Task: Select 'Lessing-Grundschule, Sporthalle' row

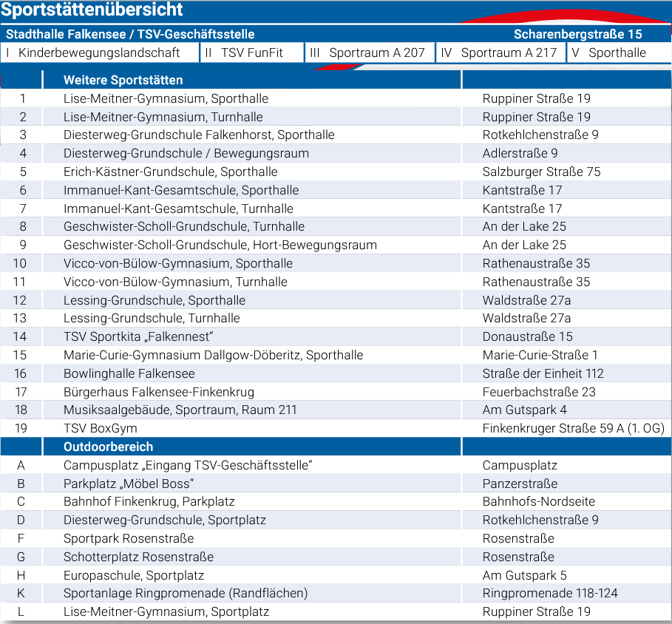Action: (336, 300)
